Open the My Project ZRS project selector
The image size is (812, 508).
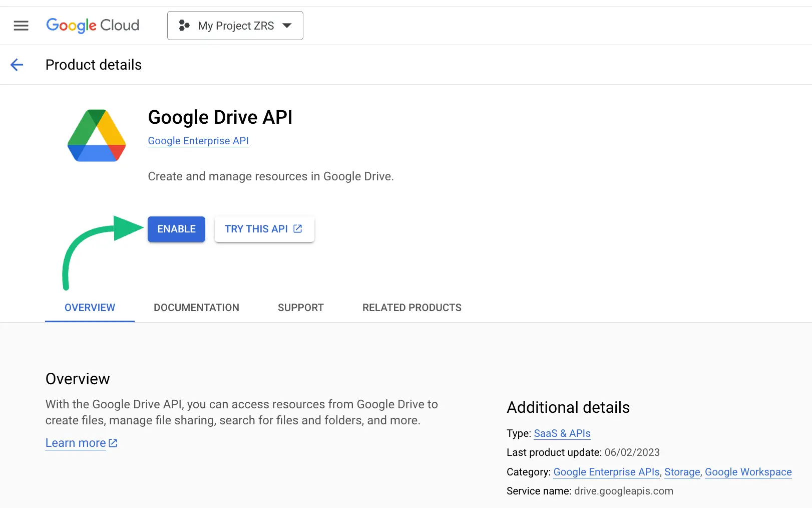pyautogui.click(x=235, y=26)
